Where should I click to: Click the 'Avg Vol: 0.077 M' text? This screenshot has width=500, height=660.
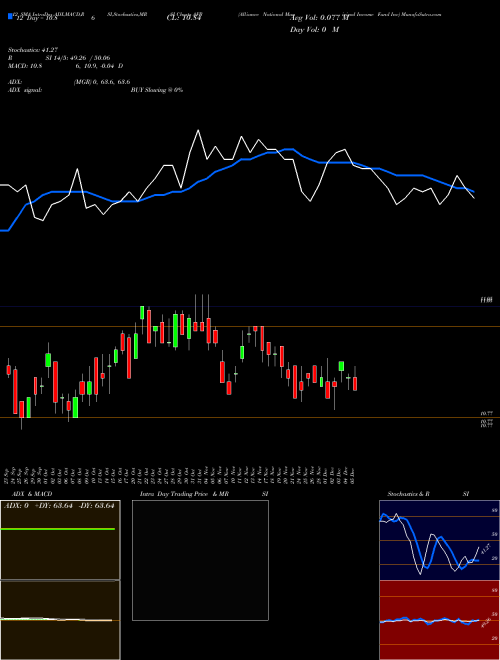point(319,18)
